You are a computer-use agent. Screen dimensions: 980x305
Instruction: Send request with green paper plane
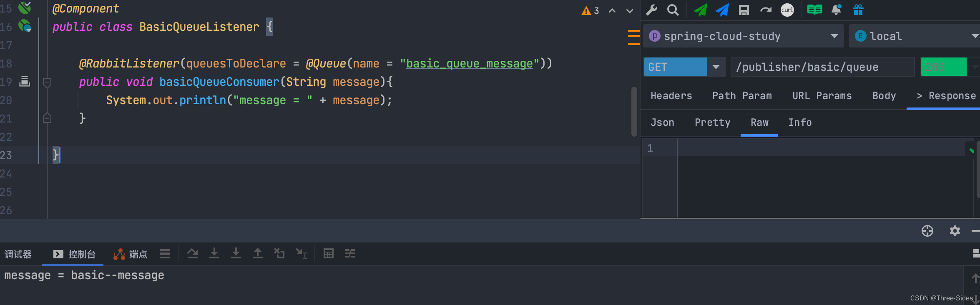(x=701, y=10)
